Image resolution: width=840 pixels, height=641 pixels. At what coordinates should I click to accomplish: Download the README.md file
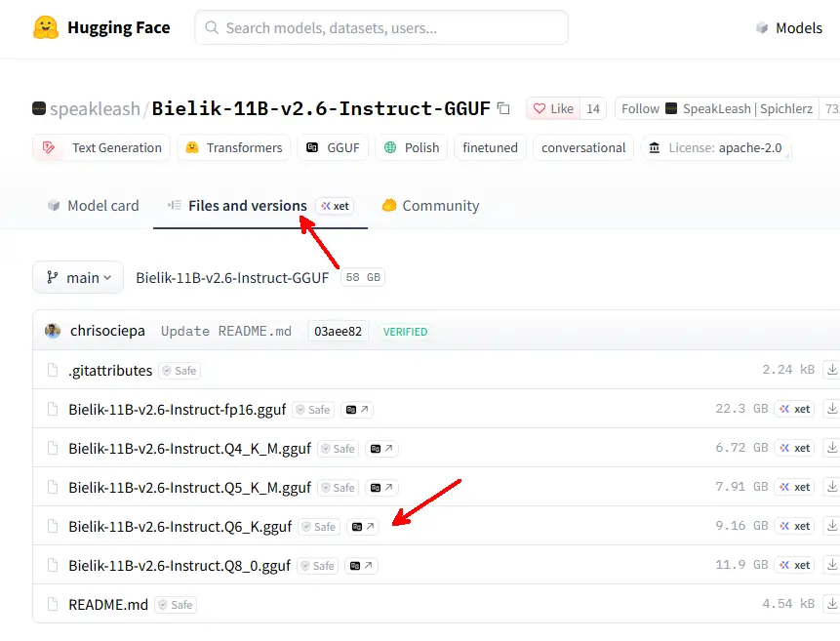click(x=831, y=604)
